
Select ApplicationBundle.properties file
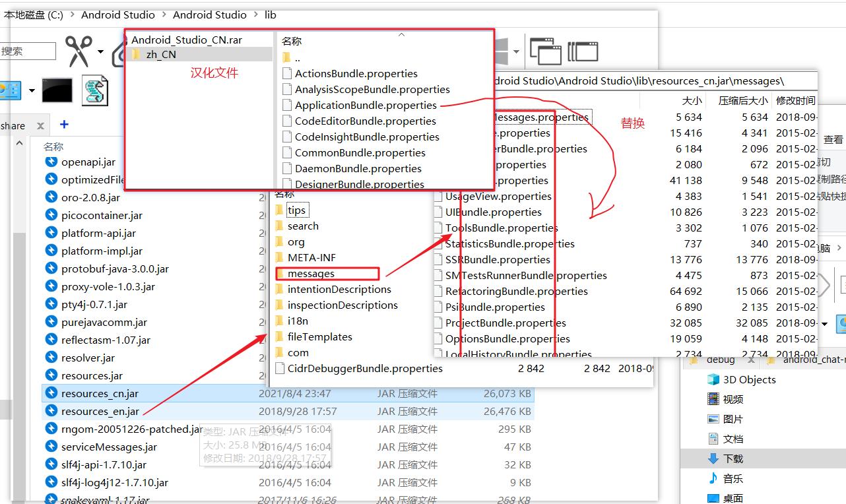(359, 105)
